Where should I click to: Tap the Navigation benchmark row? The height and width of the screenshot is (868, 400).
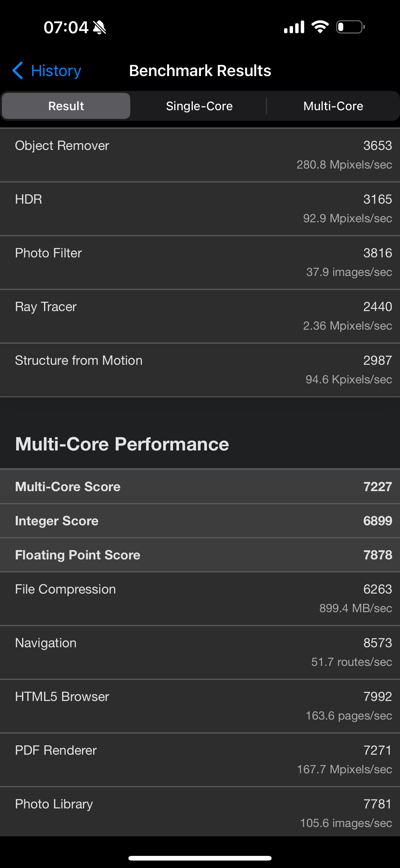pyautogui.click(x=200, y=652)
